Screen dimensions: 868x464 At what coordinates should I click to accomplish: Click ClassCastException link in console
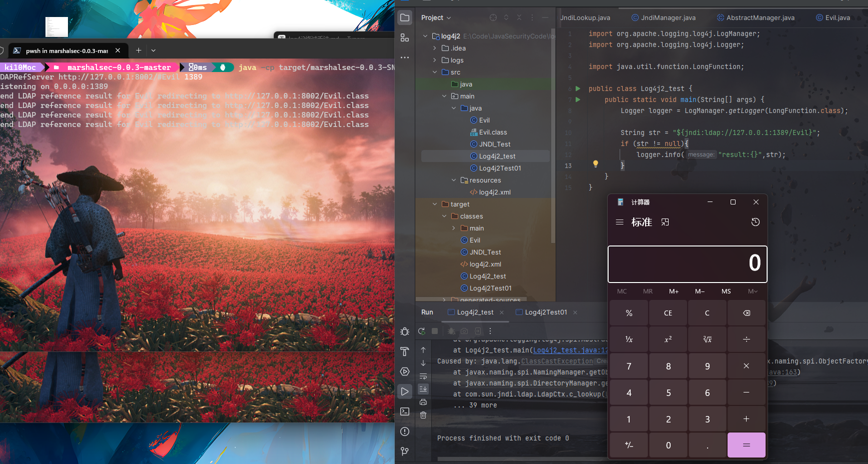557,361
